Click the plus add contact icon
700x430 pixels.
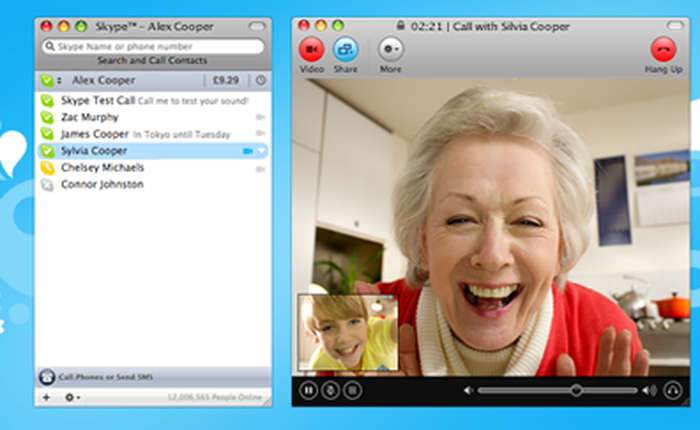pos(46,398)
